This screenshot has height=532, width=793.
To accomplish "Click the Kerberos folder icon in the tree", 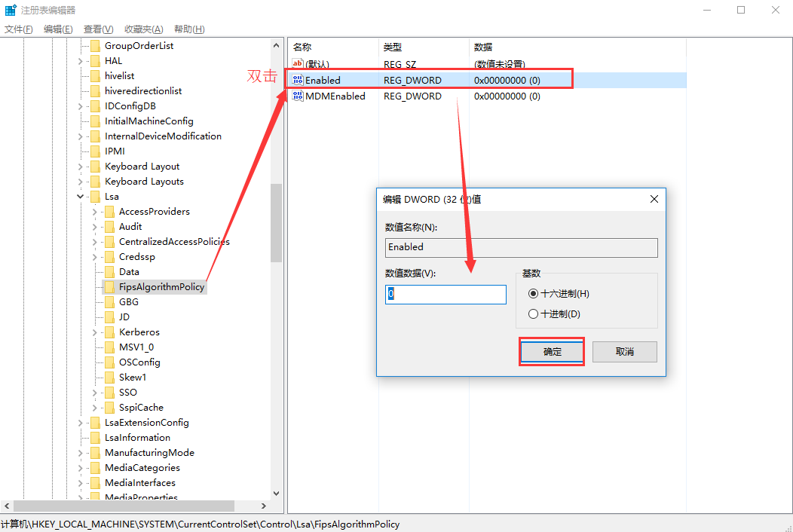I will click(x=109, y=332).
